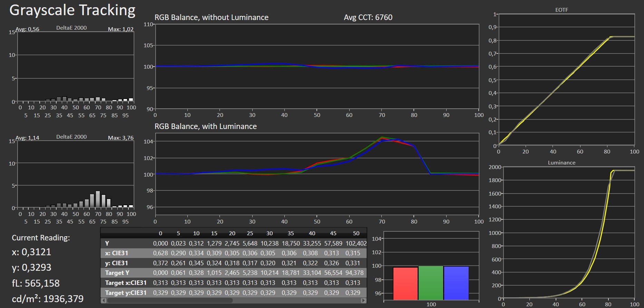Click the table's left scroll arrow
The image size is (644, 308).
click(x=104, y=300)
